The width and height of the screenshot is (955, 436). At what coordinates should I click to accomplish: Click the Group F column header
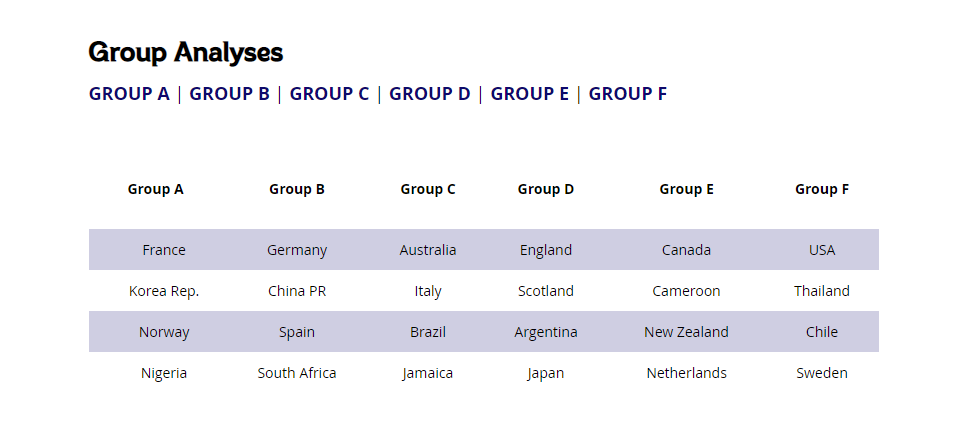pyautogui.click(x=822, y=189)
